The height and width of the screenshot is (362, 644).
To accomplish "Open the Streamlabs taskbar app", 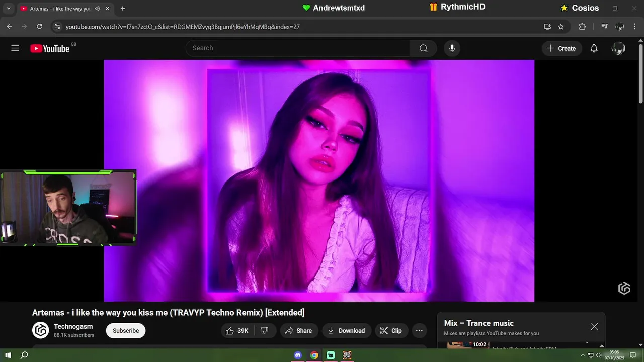I will click(x=331, y=355).
